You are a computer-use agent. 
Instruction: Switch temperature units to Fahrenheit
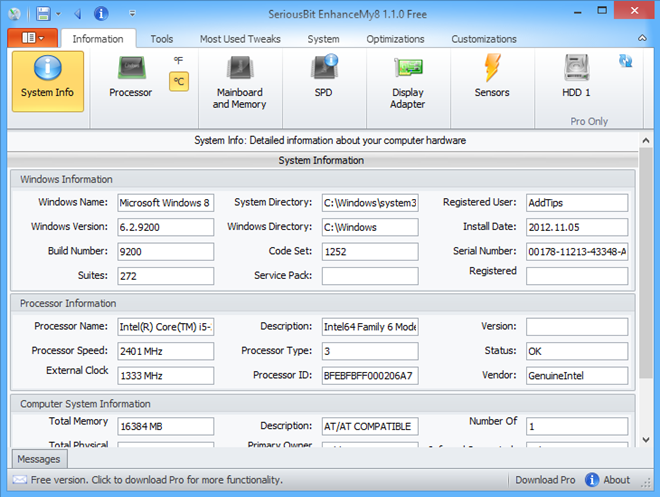(178, 60)
